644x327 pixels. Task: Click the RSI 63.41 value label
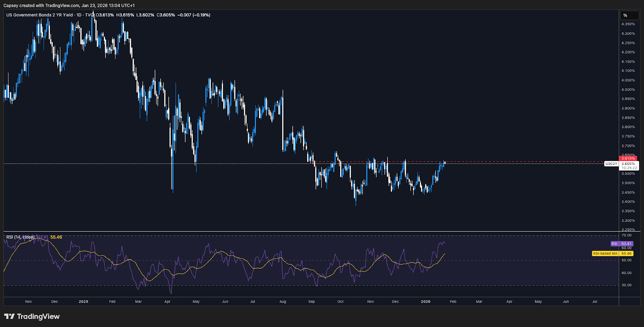coord(622,244)
